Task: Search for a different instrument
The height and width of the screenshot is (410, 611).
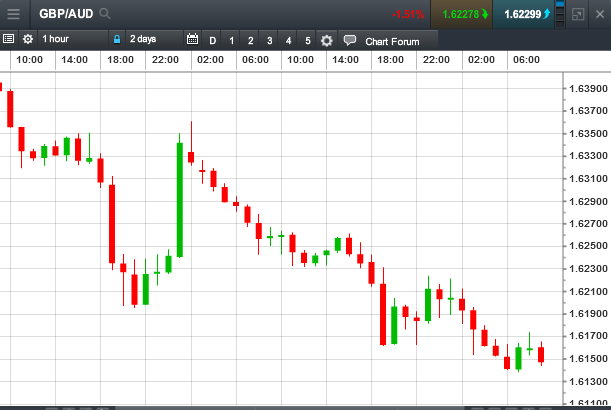Action: pos(104,14)
